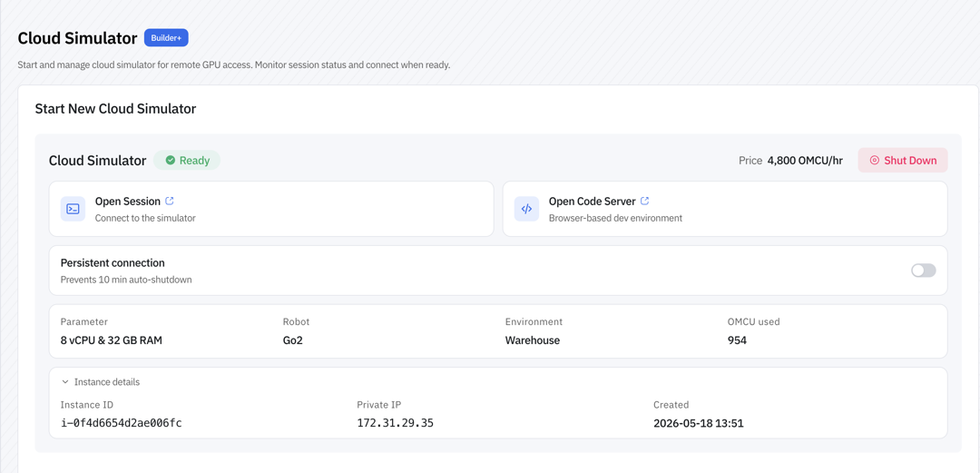Select the 8 vCPU & 32 GB RAM value

112,340
